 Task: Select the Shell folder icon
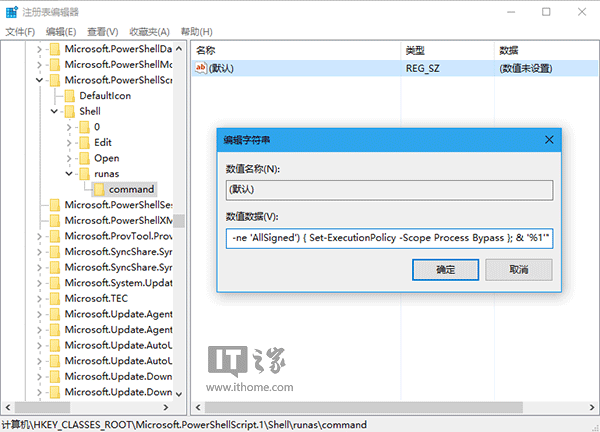click(70, 111)
